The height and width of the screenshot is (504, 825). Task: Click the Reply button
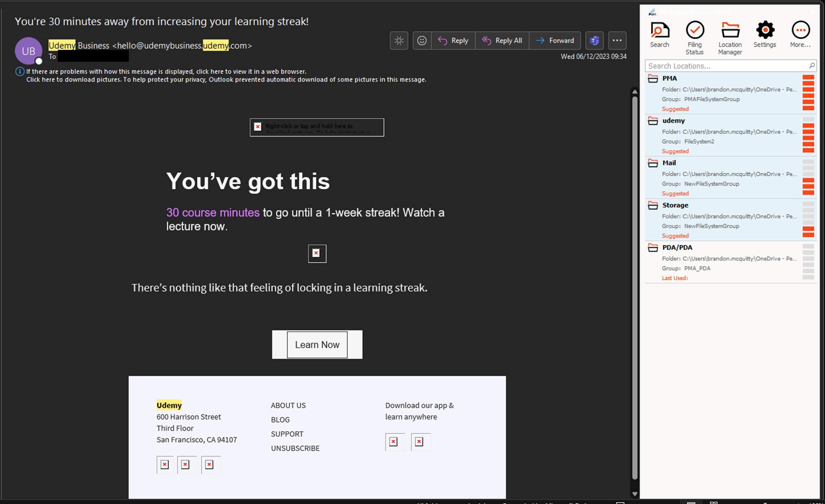click(454, 40)
